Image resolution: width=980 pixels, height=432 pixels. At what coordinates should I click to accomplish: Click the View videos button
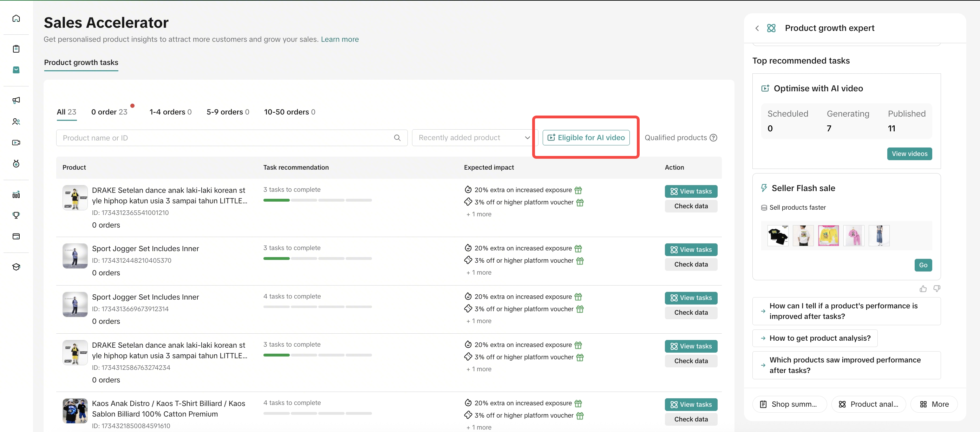909,154
